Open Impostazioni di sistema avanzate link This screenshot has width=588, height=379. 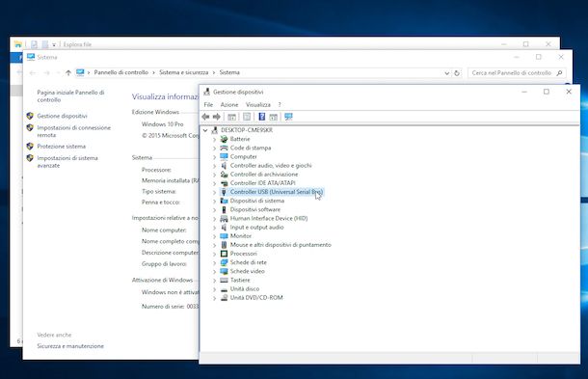tap(67, 162)
